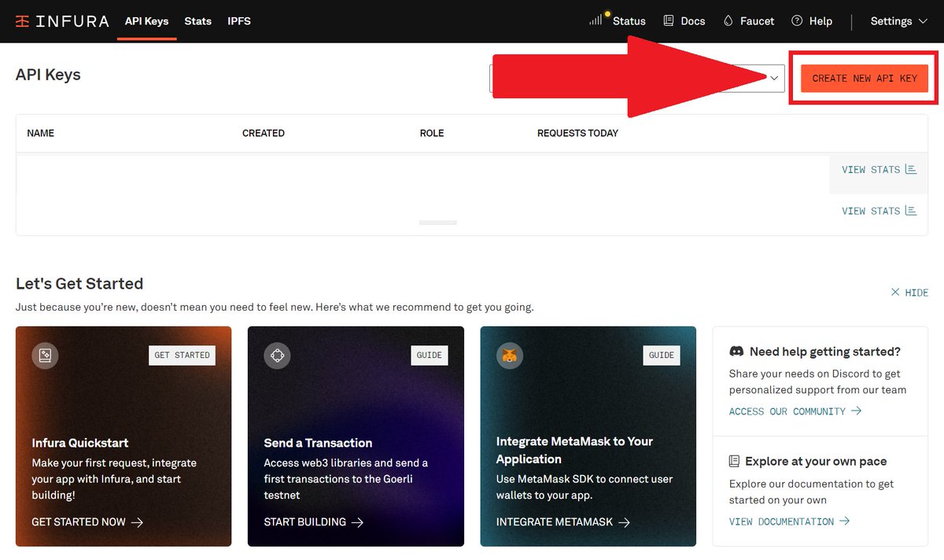Click the ROLE column header
This screenshot has width=944, height=560.
point(432,133)
